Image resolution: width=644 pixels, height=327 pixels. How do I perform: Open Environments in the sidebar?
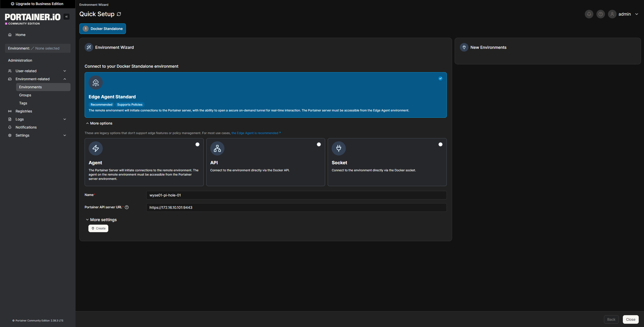43,87
